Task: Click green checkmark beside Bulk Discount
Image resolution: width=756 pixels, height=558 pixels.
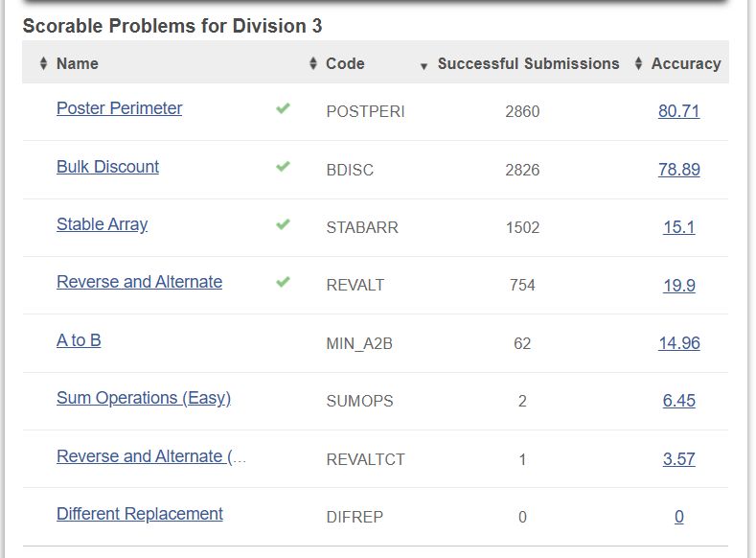Action: coord(283,166)
